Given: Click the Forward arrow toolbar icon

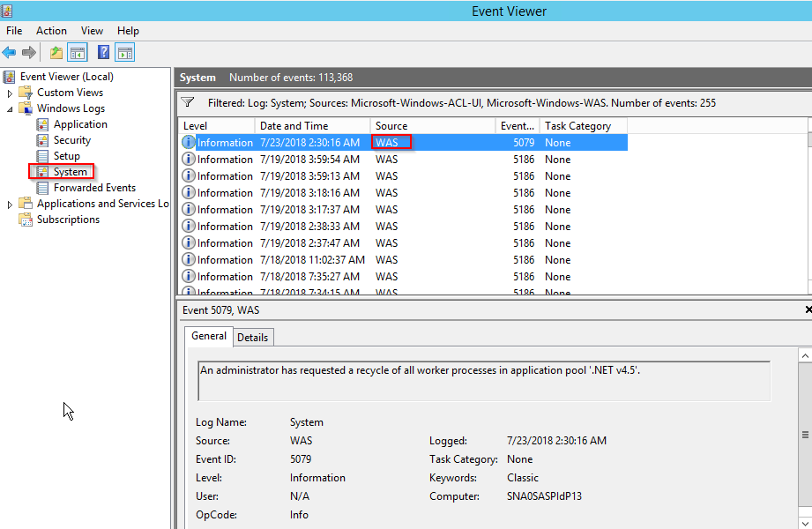Looking at the screenshot, I should pyautogui.click(x=29, y=52).
